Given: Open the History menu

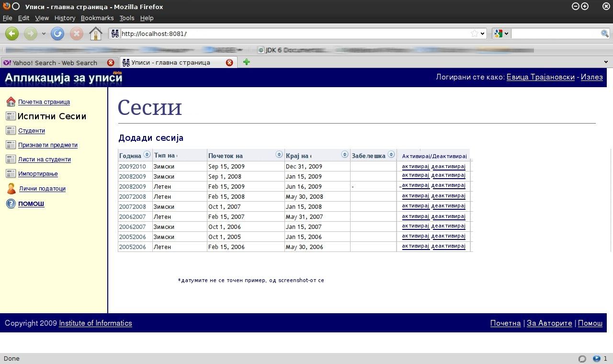Looking at the screenshot, I should [65, 18].
